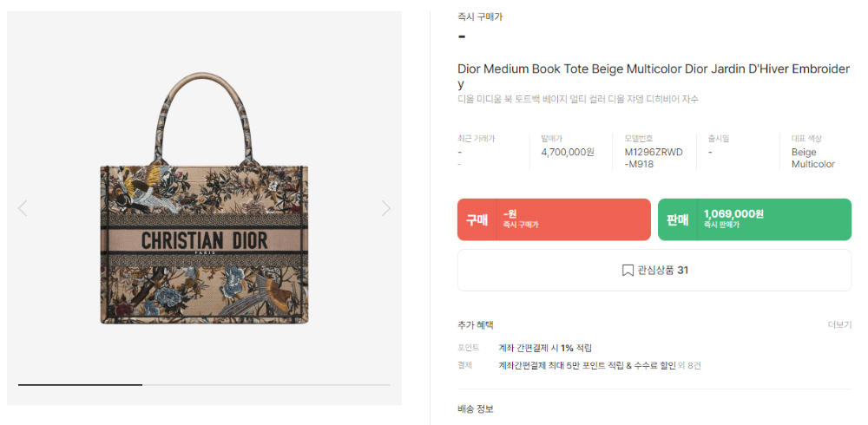Click model number M1296ZRWD-M918
The height and width of the screenshot is (425, 868).
tap(654, 158)
